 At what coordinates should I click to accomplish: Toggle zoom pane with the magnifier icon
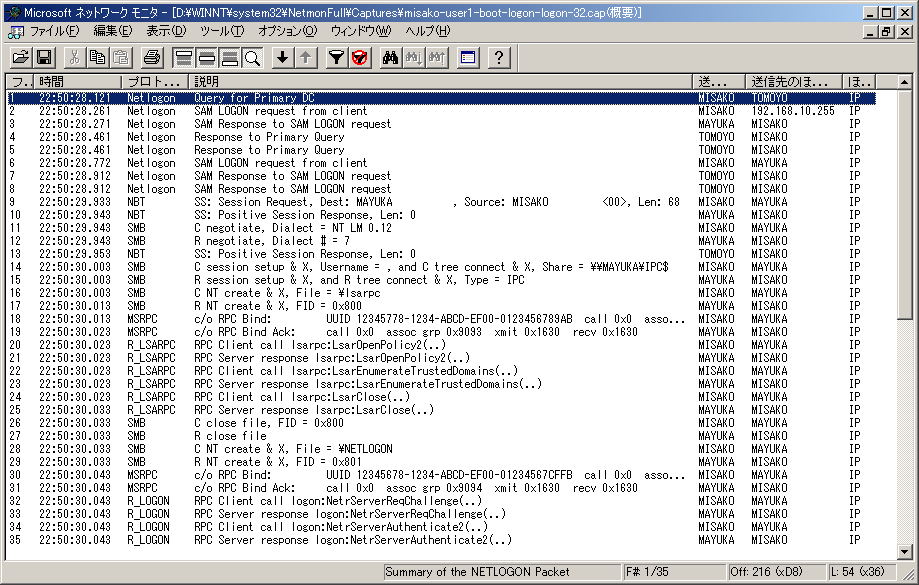tap(253, 57)
